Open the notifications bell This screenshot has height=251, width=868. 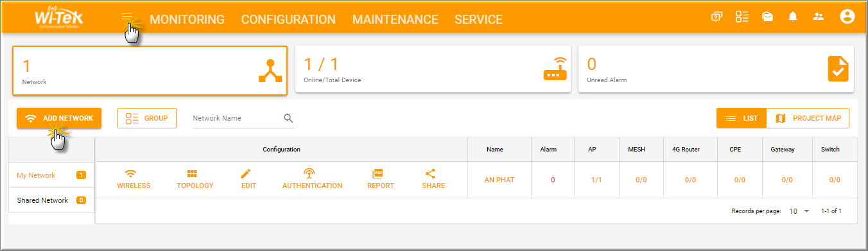point(793,17)
